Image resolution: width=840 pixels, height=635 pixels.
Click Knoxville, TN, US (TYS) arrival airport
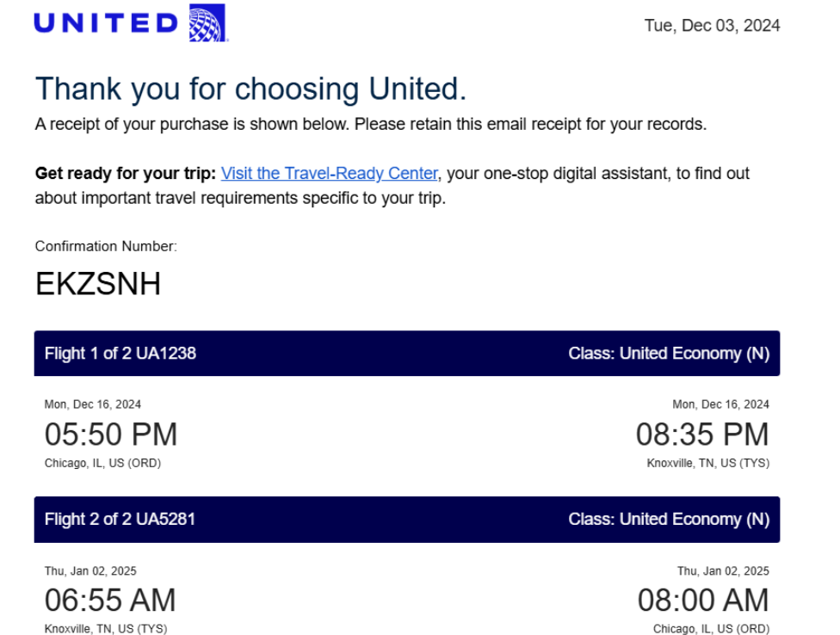pyautogui.click(x=707, y=463)
